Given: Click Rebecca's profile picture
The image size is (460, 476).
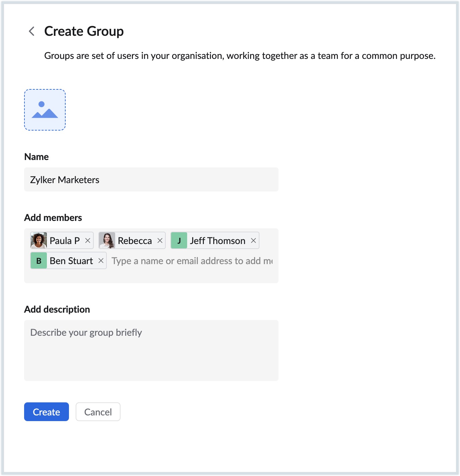Looking at the screenshot, I should tap(106, 240).
